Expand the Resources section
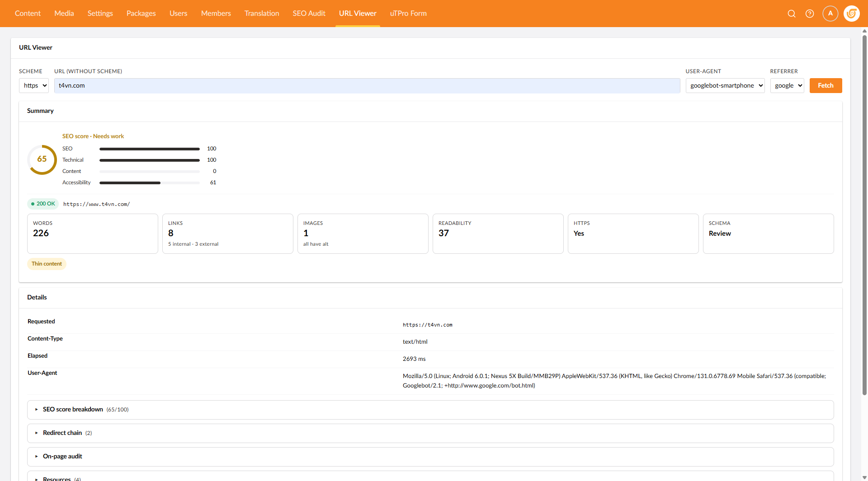 point(430,476)
